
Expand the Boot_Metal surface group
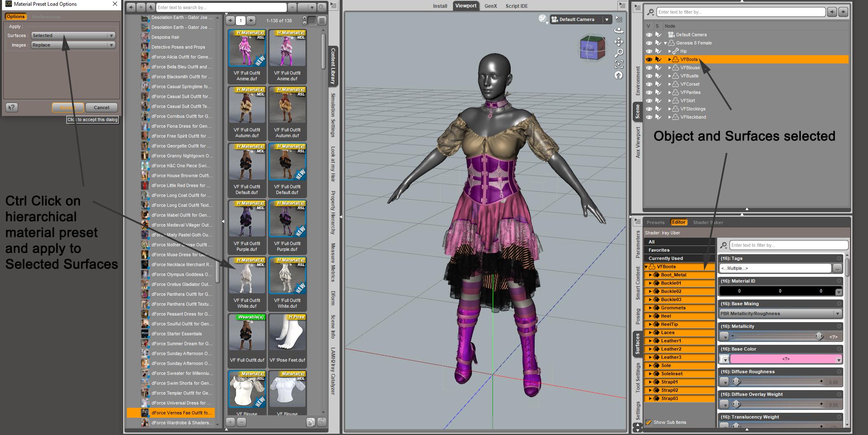coord(650,275)
